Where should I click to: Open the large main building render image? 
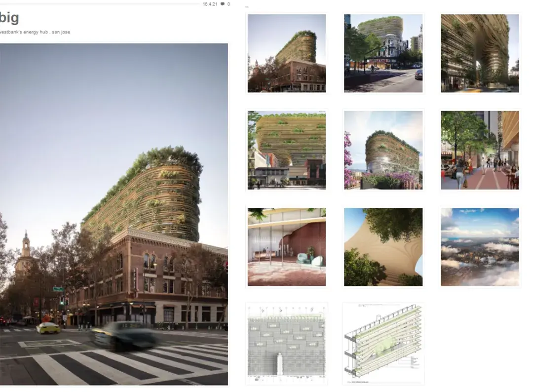click(114, 214)
